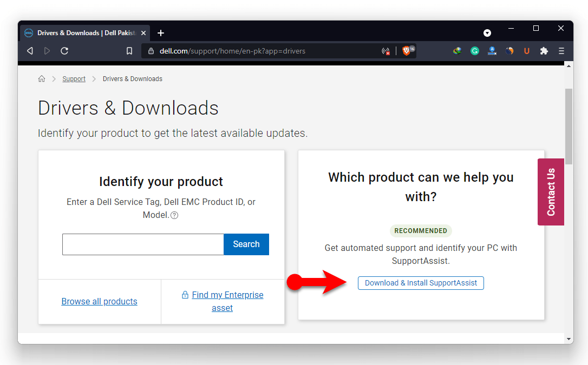Click the Model help question mark tooltip
This screenshot has width=588, height=365.
[x=174, y=215]
